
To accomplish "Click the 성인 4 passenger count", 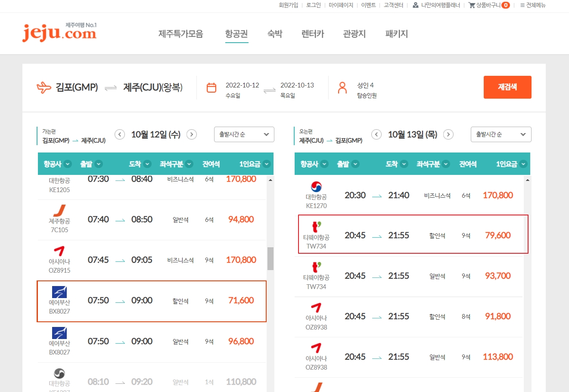I will (365, 85).
